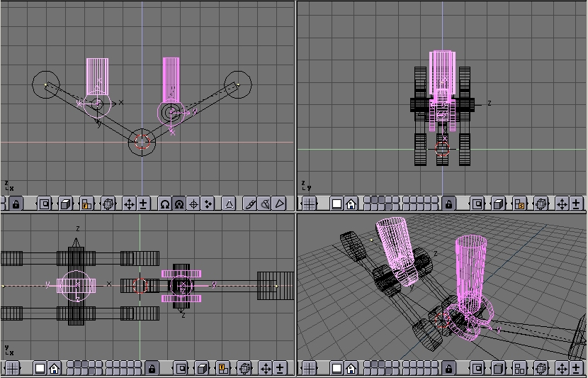Screen dimensions: 588x378
Task: Click the fullscreen window icon in bottom-left viewport
Action: coord(40,368)
